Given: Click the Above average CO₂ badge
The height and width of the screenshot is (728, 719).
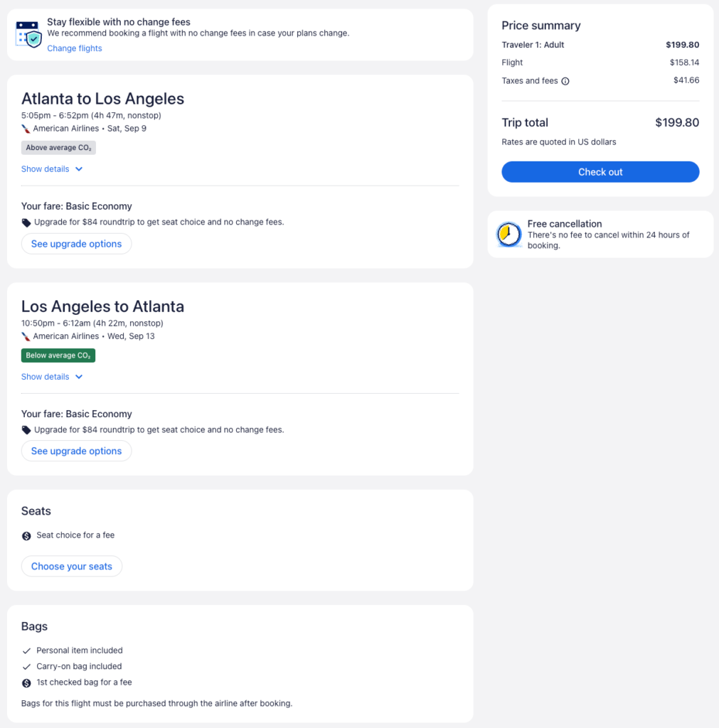Looking at the screenshot, I should [x=58, y=148].
